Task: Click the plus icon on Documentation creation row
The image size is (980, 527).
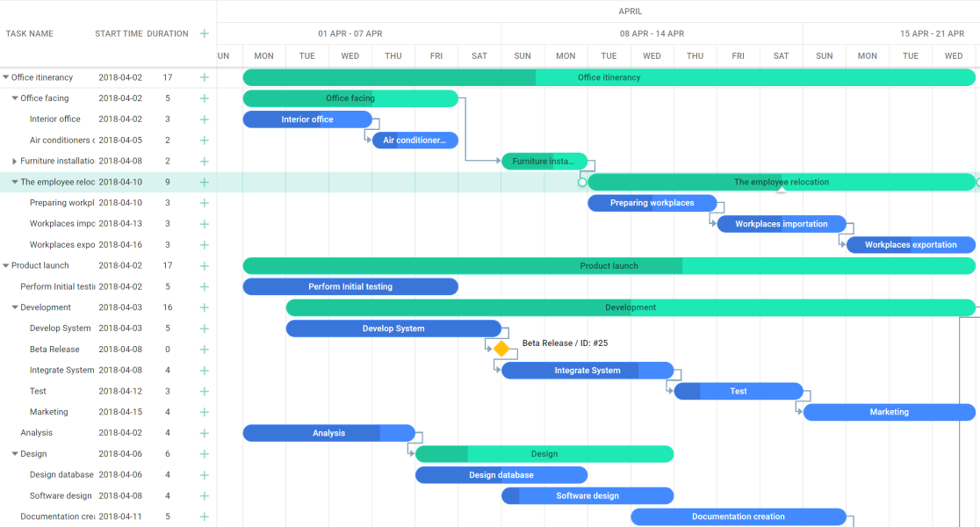Action: [x=204, y=516]
